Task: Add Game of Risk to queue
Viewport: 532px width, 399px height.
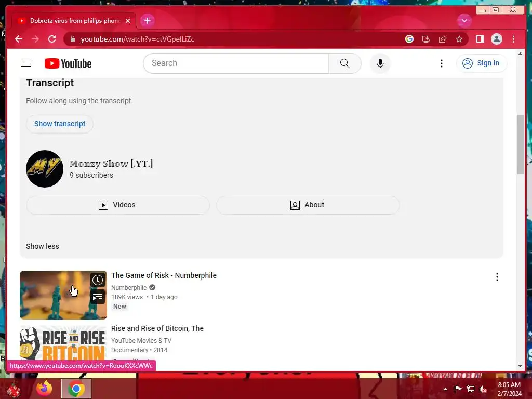Action: (x=97, y=297)
